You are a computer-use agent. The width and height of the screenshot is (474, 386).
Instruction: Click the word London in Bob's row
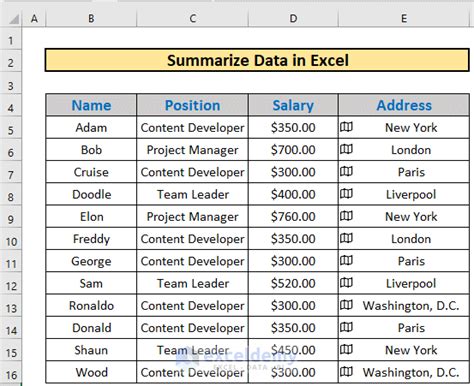click(x=411, y=150)
